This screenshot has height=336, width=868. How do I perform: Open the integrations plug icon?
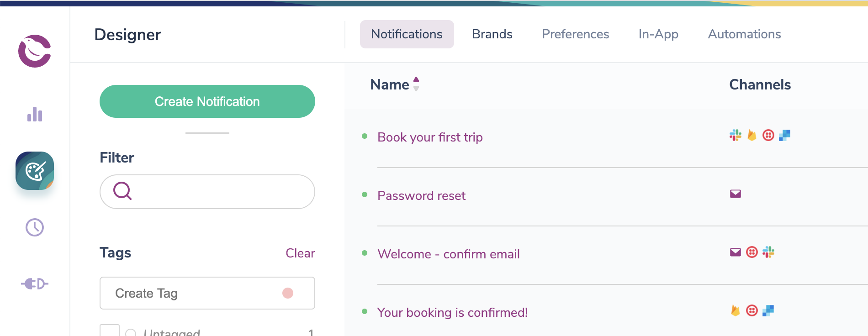coord(35,284)
